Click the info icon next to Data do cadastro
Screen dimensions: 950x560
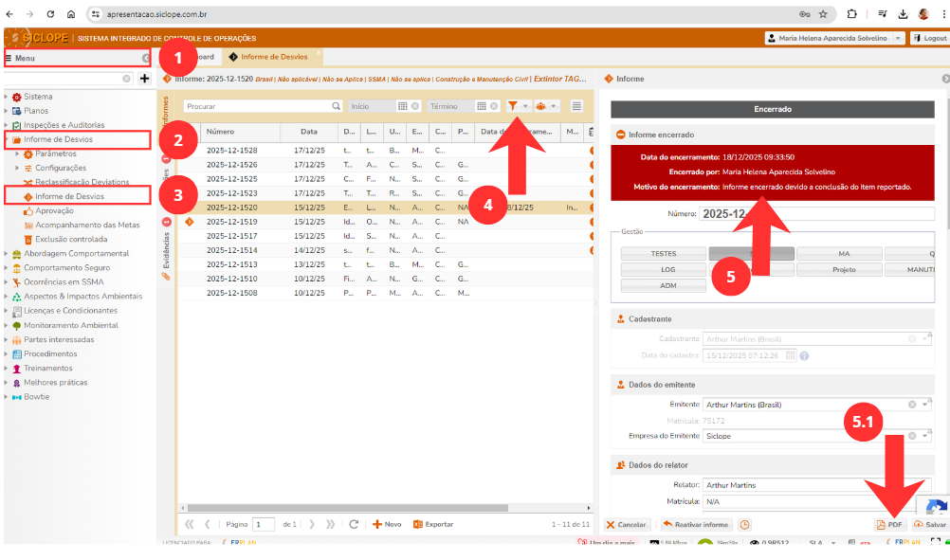tap(804, 356)
